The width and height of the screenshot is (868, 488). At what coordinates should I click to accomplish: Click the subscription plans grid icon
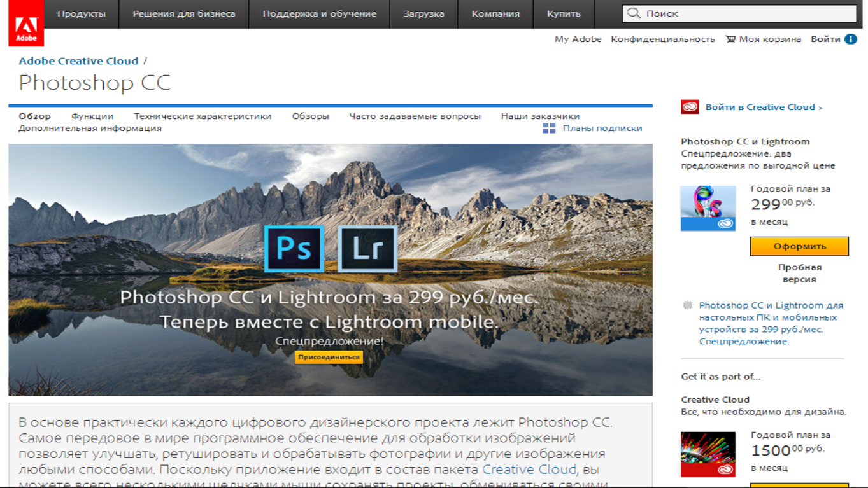(x=549, y=129)
